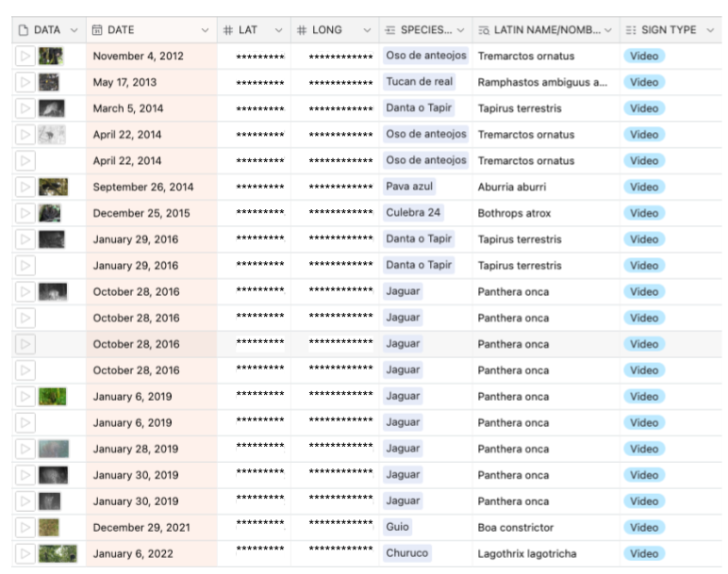Screen dimensions: 728x574
Task: Click the list icon beside SIGN TYPE header
Action: (631, 30)
